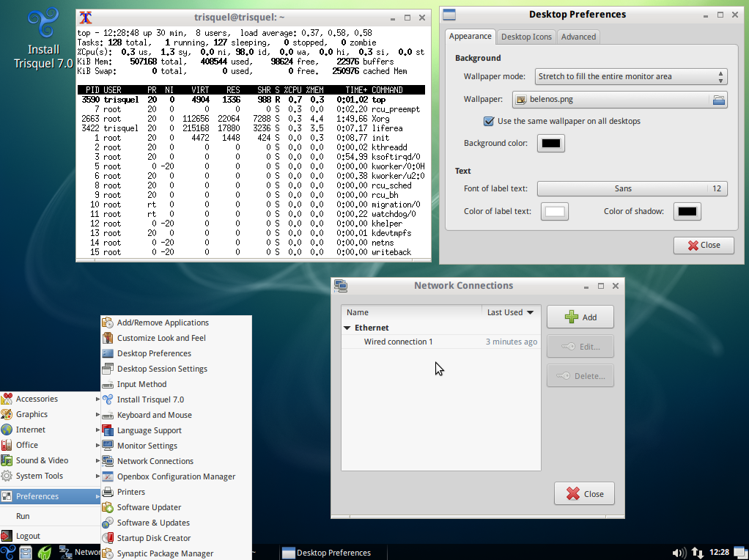Open the 'Last Used' sort dropdown

510,312
